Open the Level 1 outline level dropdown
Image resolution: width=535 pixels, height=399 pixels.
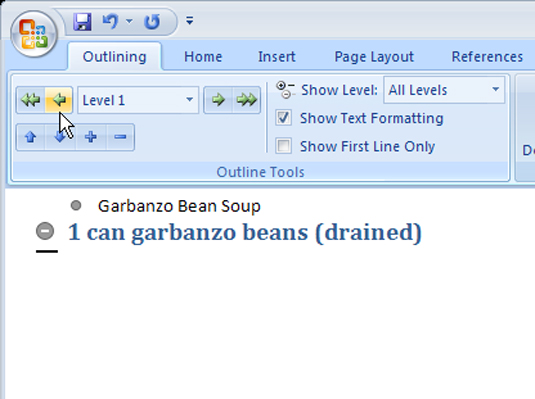coord(138,100)
